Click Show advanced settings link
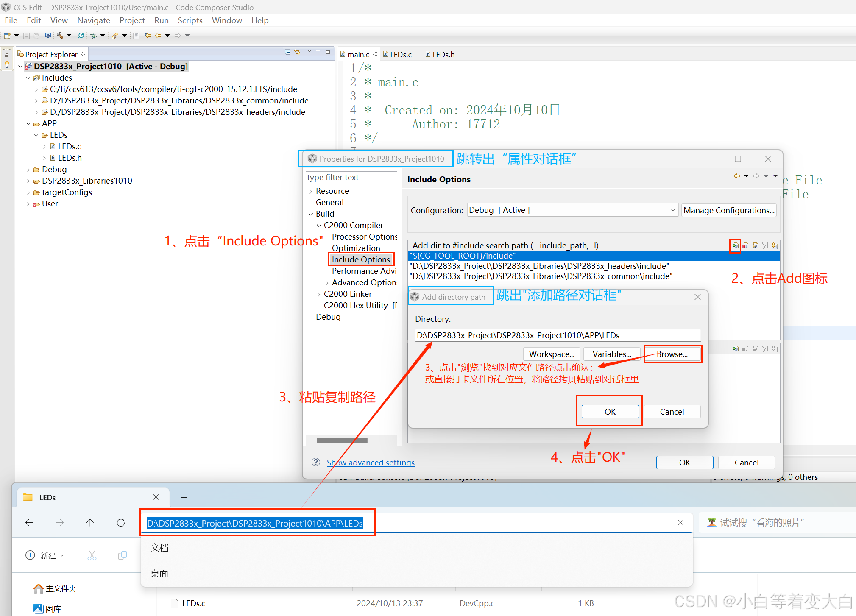This screenshot has height=616, width=856. coord(371,463)
